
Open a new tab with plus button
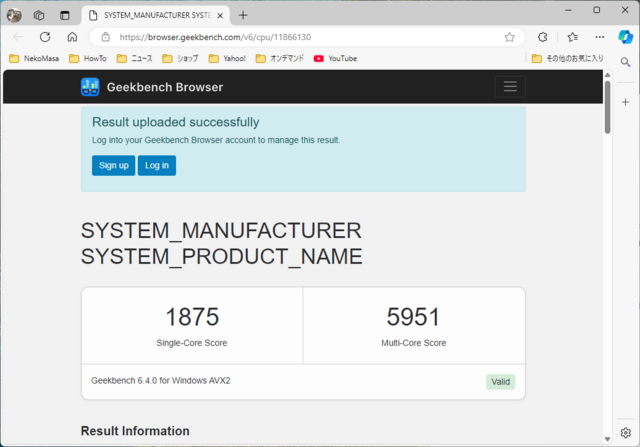tap(243, 16)
